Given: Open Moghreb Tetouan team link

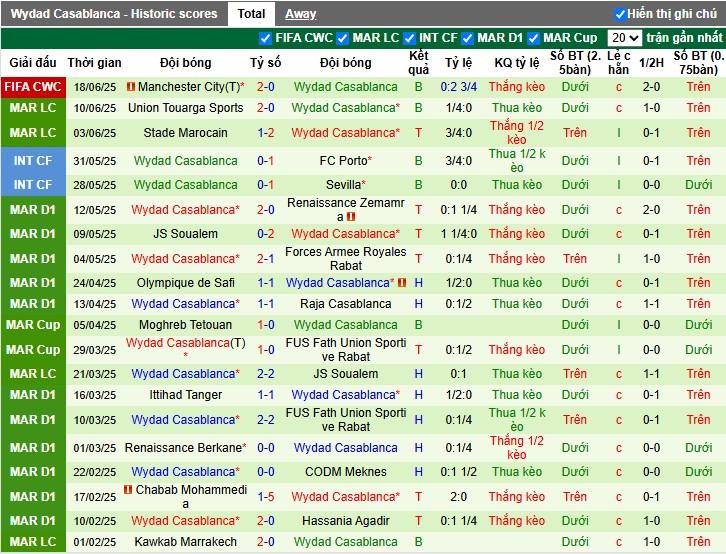Looking at the screenshot, I should pyautogui.click(x=186, y=325).
